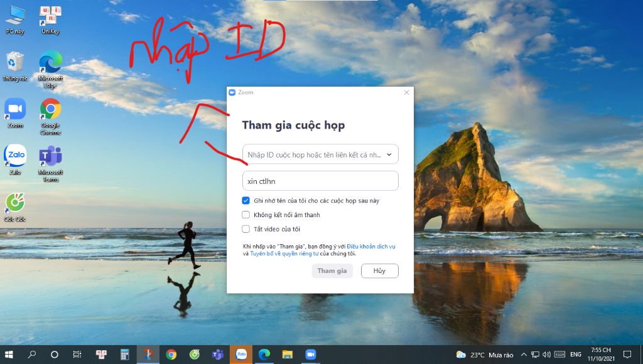
Task: Open Calculator from taskbar
Action: [125, 355]
